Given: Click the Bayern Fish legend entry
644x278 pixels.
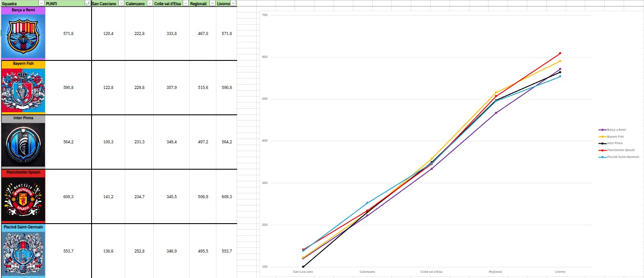Looking at the screenshot, I should click(615, 136).
